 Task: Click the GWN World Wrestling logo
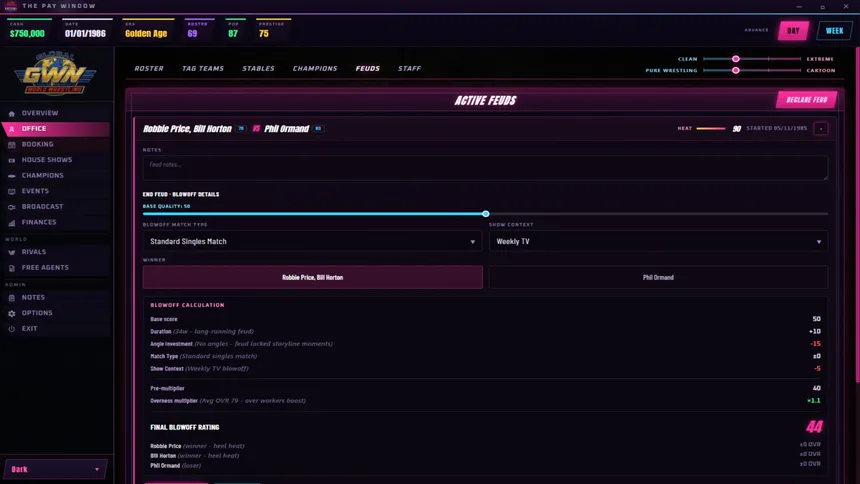tap(55, 74)
